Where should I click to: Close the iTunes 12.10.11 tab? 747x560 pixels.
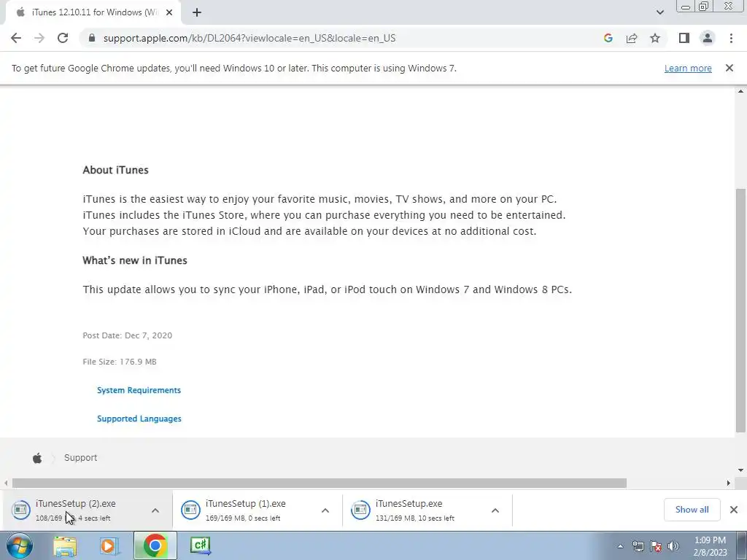tap(169, 12)
